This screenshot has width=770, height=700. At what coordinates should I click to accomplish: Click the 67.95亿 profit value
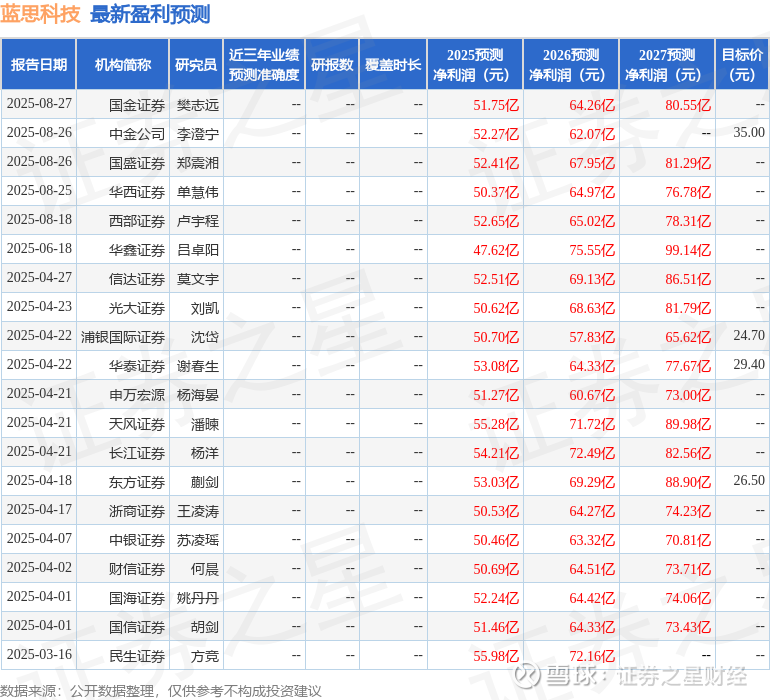tap(592, 163)
